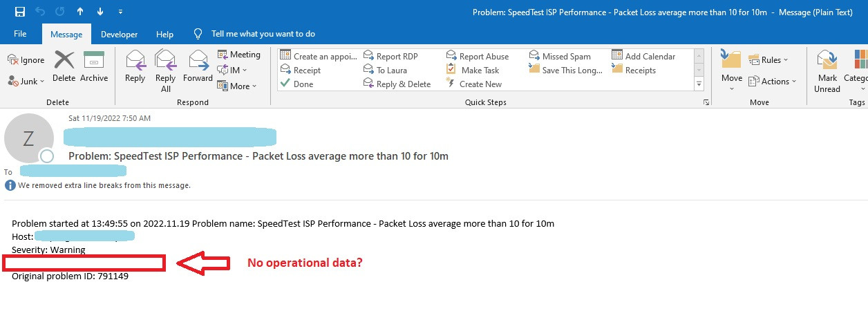Go to next item with down arrow

[x=100, y=12]
